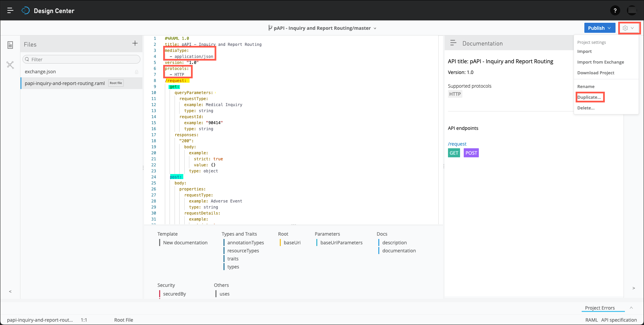644x325 pixels.
Task: Insert New documentation template
Action: click(x=185, y=243)
